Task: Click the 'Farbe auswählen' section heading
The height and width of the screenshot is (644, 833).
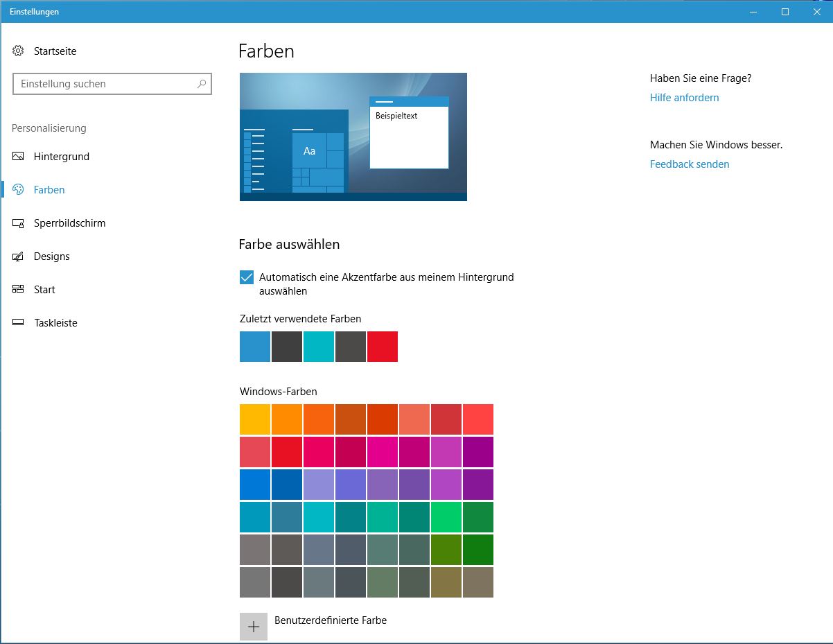Action: pyautogui.click(x=289, y=244)
